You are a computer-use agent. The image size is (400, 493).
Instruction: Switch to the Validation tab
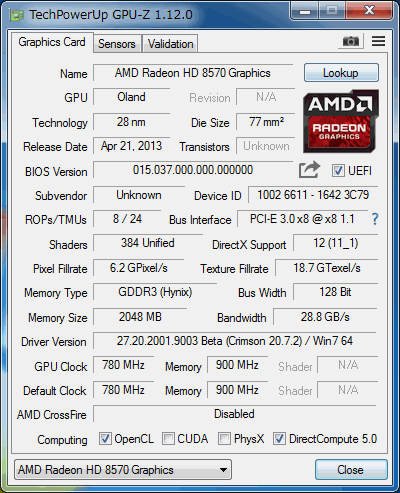tap(170, 44)
